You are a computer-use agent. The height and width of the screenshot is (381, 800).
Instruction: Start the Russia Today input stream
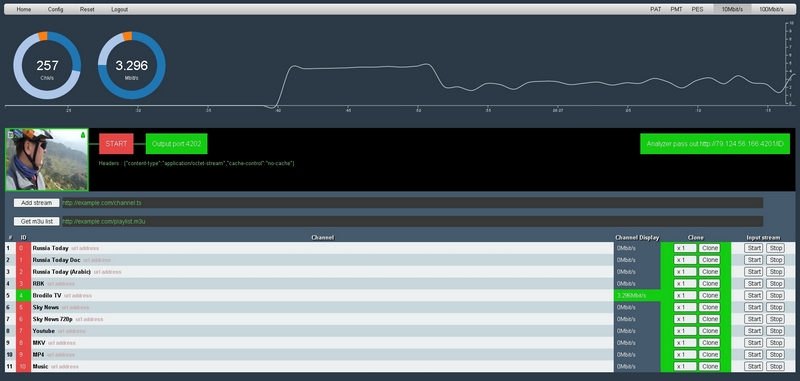[754, 248]
